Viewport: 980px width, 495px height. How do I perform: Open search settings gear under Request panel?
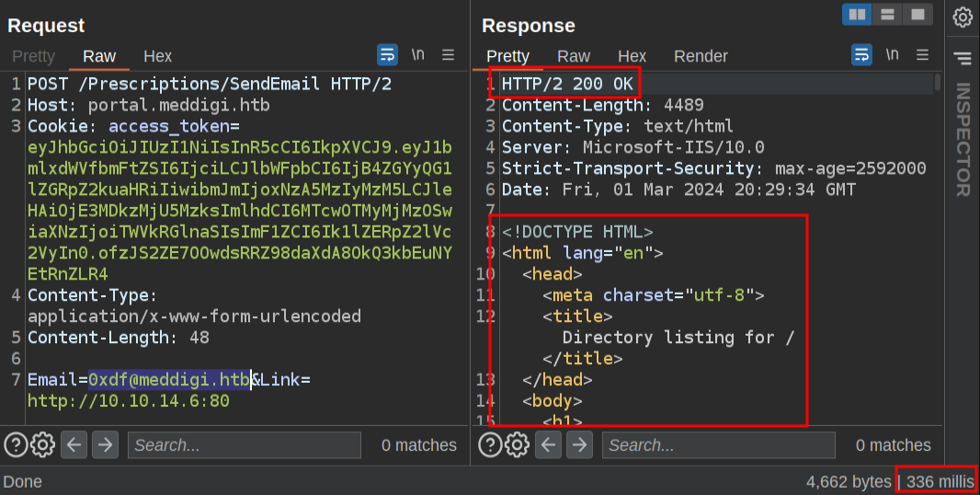43,445
